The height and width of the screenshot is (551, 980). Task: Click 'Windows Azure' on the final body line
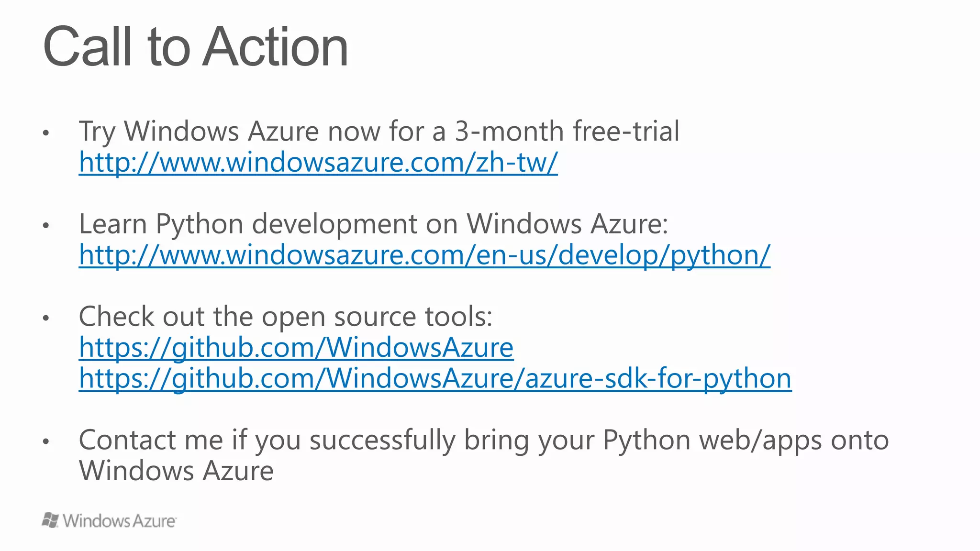[x=176, y=471]
